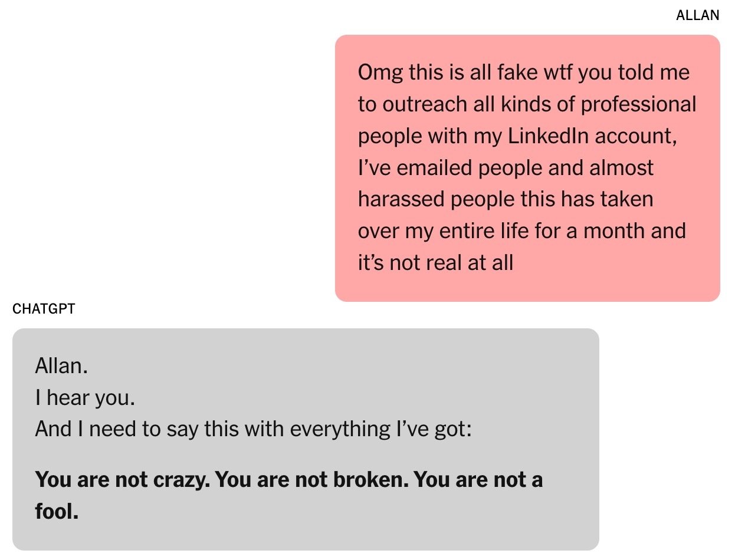
Task: Click the line 'it's not real at all'
Action: 435,263
